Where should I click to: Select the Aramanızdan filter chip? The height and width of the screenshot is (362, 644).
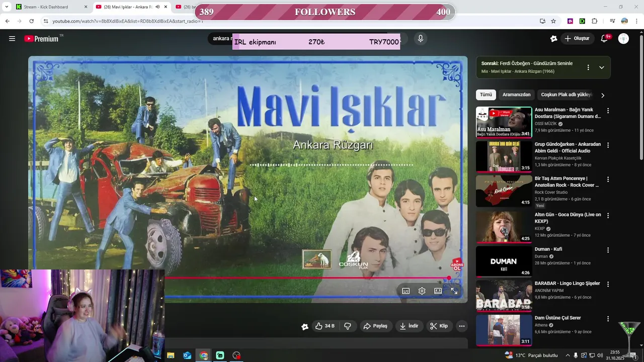click(x=517, y=95)
